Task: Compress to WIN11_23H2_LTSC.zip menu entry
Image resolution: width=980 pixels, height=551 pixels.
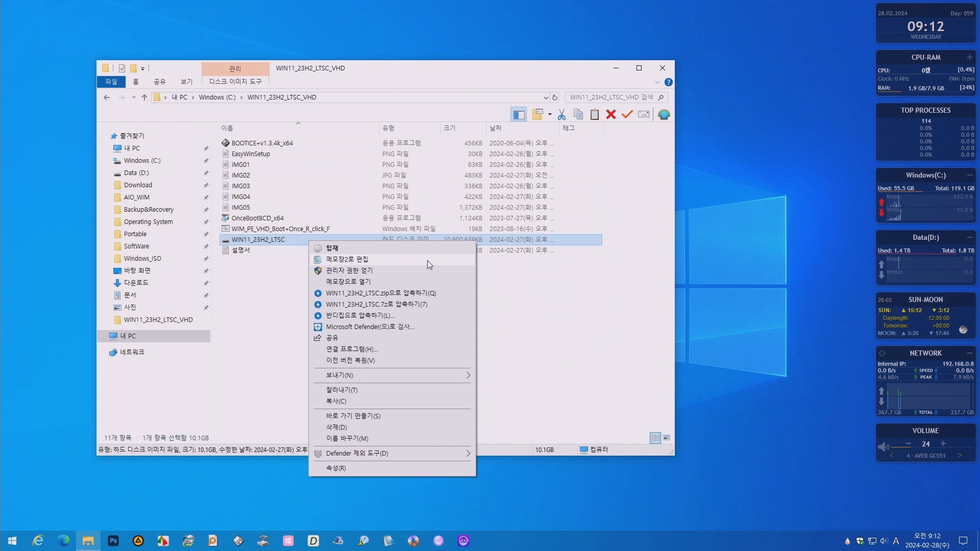Action: pos(392,293)
